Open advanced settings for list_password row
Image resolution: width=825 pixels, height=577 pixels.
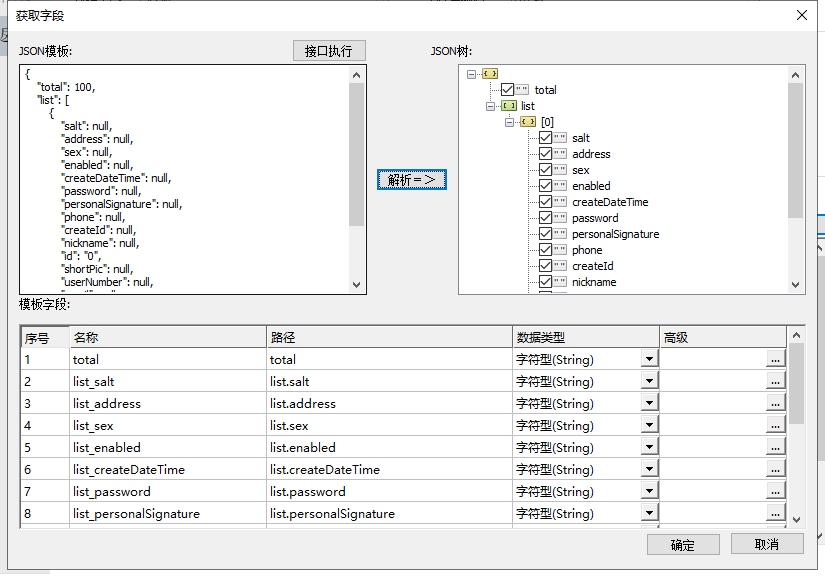tap(776, 491)
